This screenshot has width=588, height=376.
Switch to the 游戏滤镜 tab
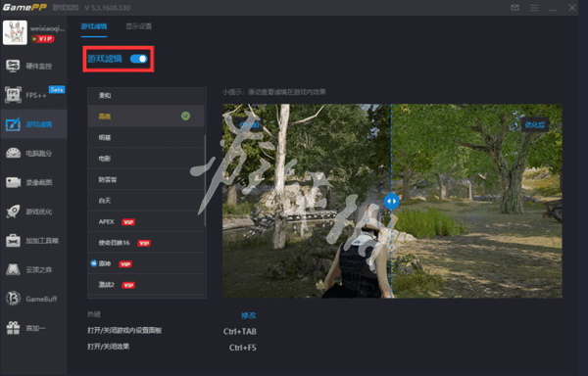coord(94,26)
